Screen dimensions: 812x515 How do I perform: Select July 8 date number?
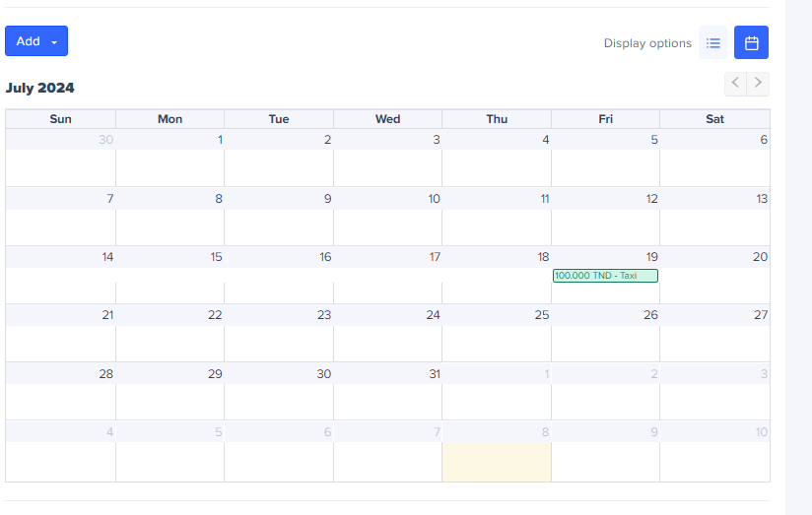coord(218,199)
